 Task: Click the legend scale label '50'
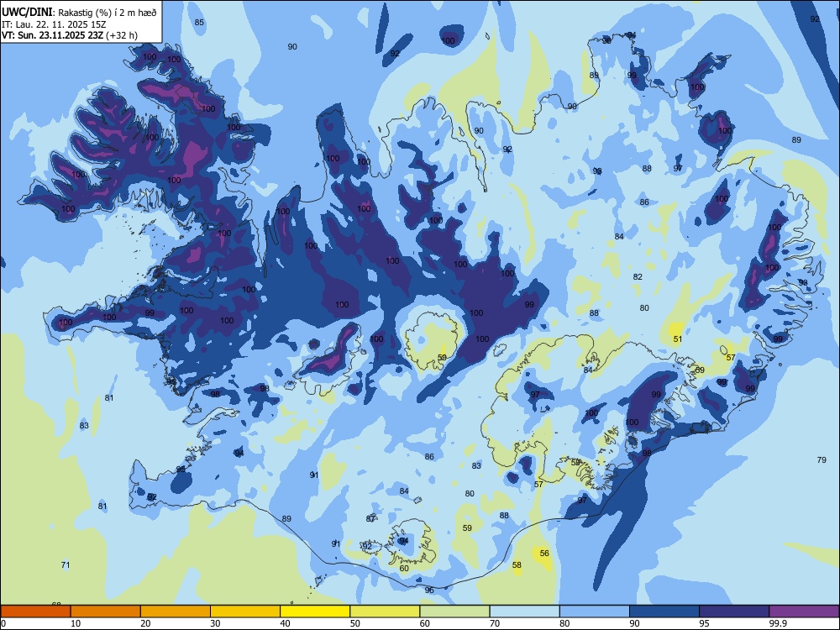tap(355, 623)
